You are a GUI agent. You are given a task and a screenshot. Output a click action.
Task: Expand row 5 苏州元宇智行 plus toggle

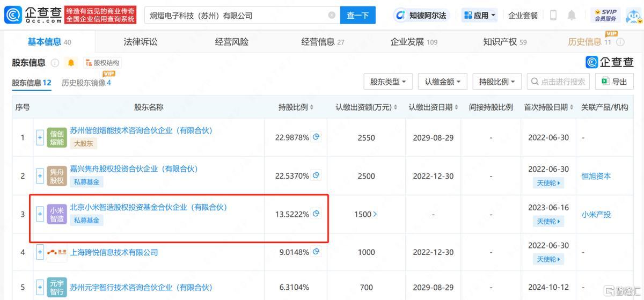coord(40,288)
